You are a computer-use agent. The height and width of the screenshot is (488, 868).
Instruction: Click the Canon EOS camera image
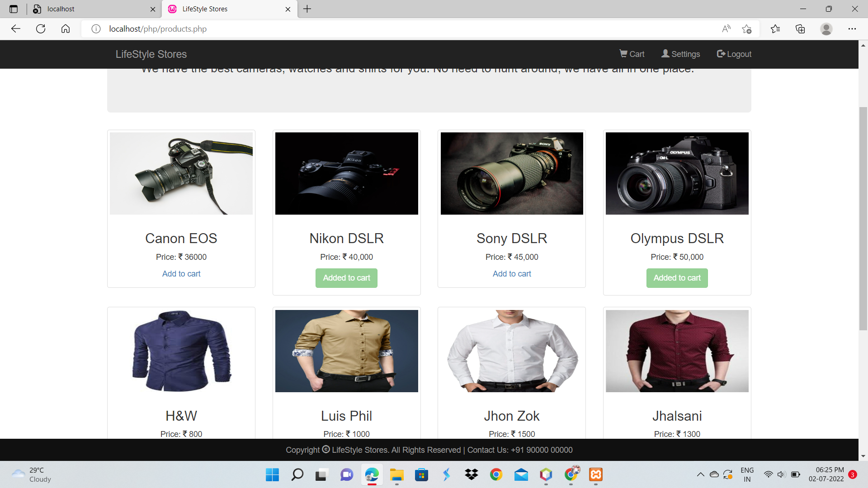181,174
